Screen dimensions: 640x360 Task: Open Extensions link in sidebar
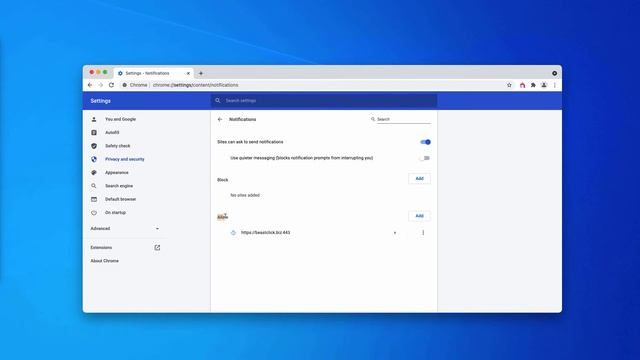tap(101, 247)
